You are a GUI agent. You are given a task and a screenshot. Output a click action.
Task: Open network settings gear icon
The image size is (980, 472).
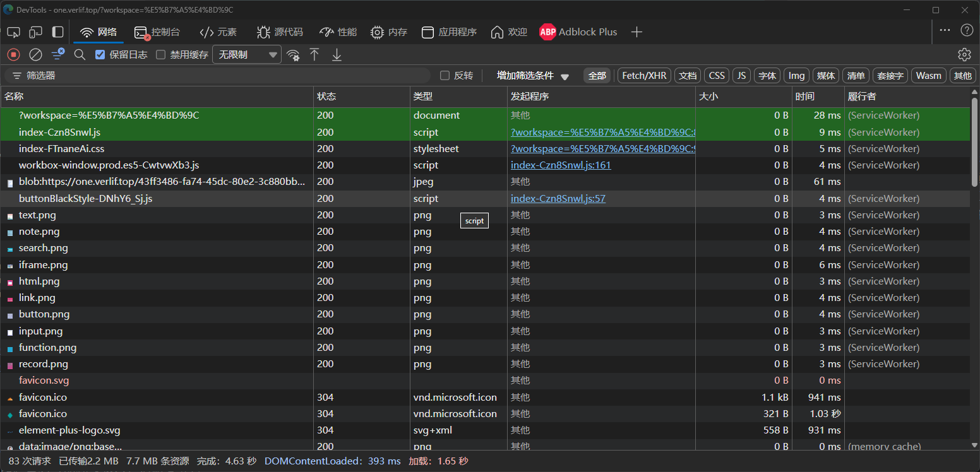coord(964,55)
